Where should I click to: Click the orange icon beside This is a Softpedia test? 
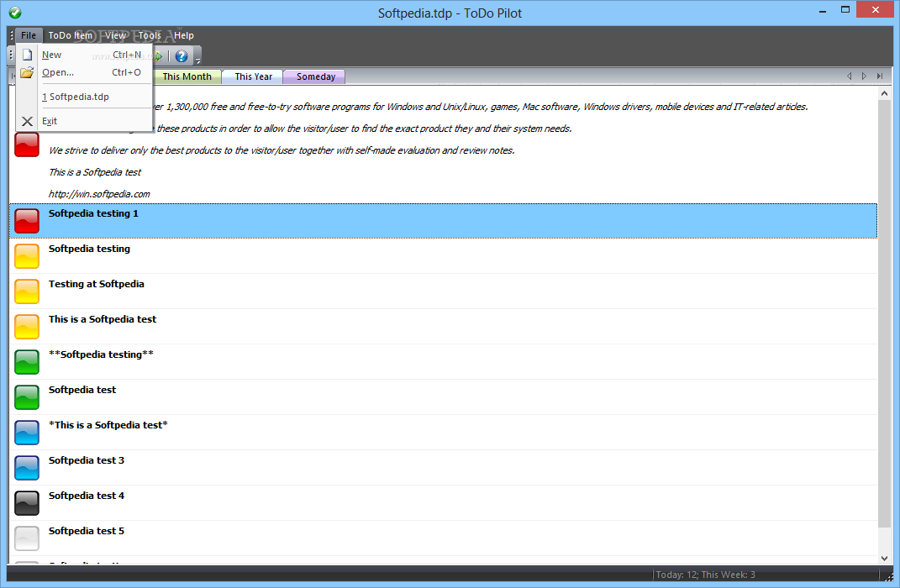pos(27,327)
